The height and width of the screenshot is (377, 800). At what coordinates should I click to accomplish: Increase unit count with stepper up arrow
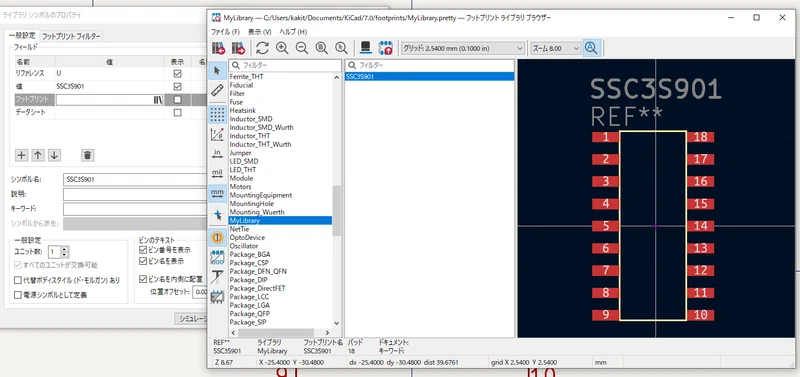pyautogui.click(x=64, y=249)
